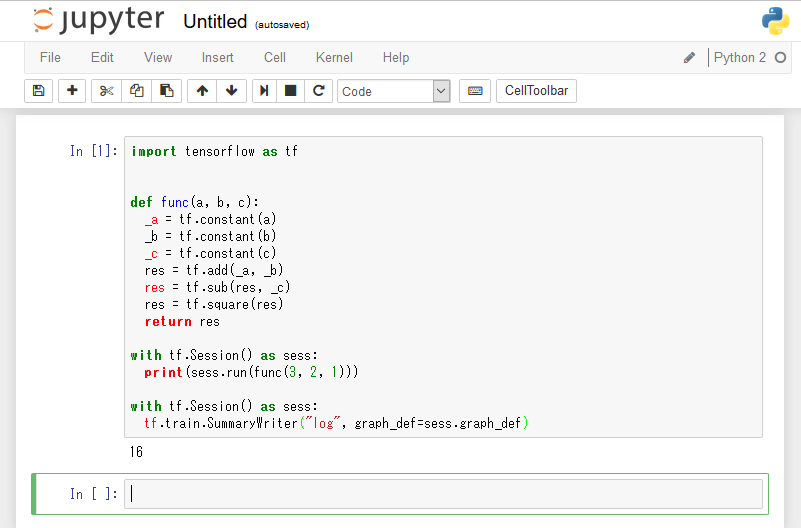801x528 pixels.
Task: Click the Jupyter logo to go home
Action: coord(100,21)
